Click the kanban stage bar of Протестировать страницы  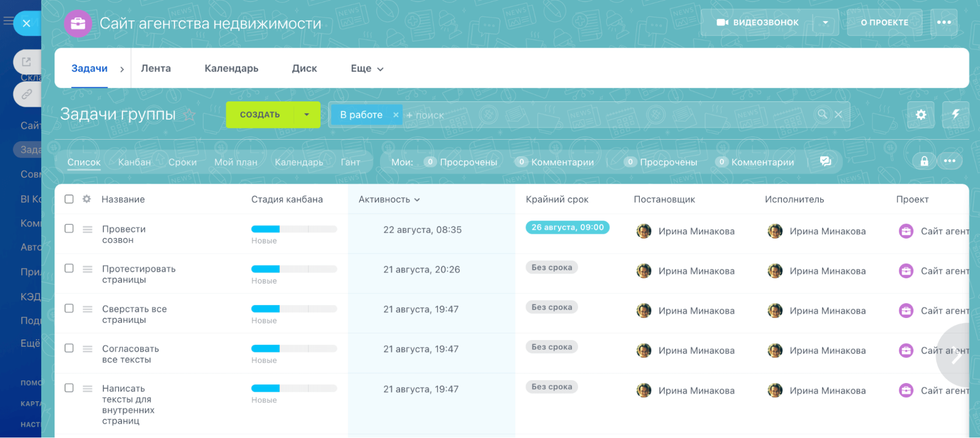point(294,269)
